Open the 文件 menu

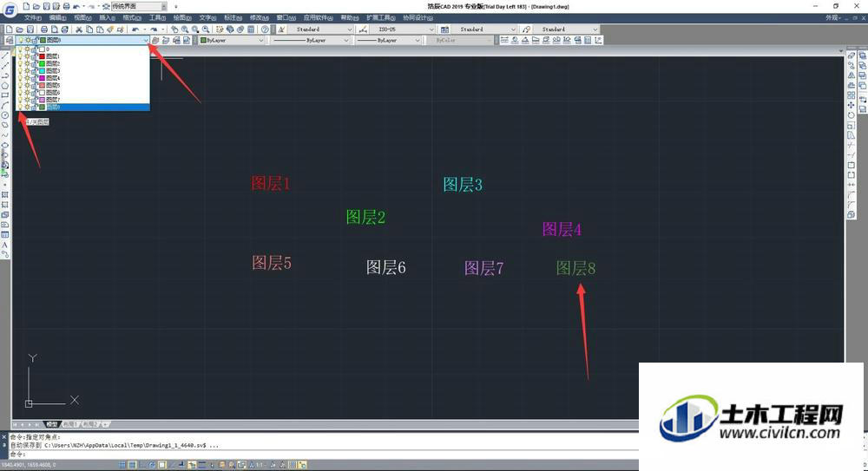(x=33, y=17)
